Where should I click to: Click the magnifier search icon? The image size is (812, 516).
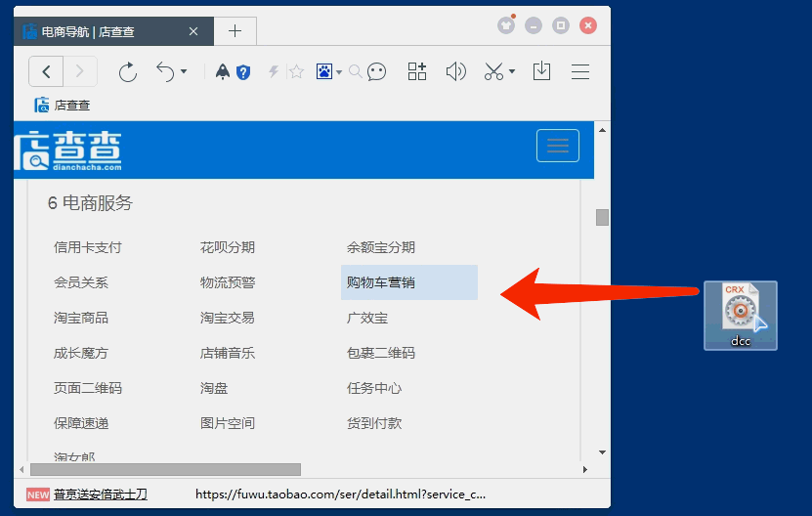pos(356,71)
